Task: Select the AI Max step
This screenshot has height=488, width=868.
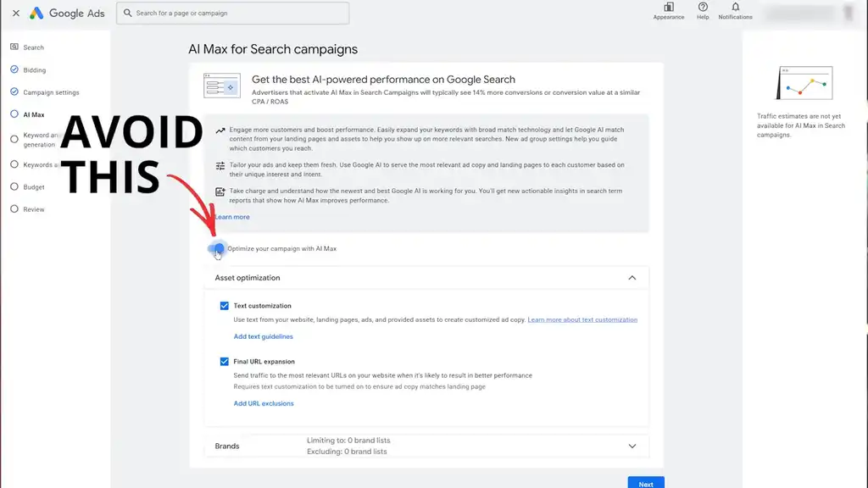Action: 34,114
